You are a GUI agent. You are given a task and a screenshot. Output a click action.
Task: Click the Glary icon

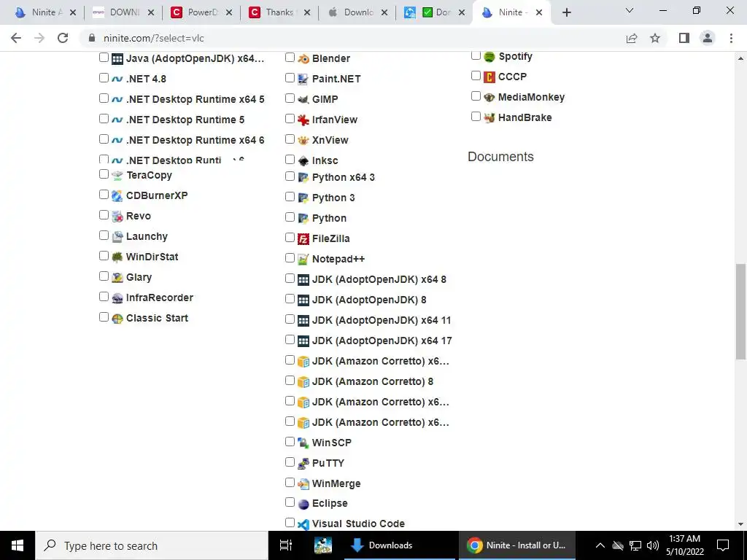coord(117,278)
